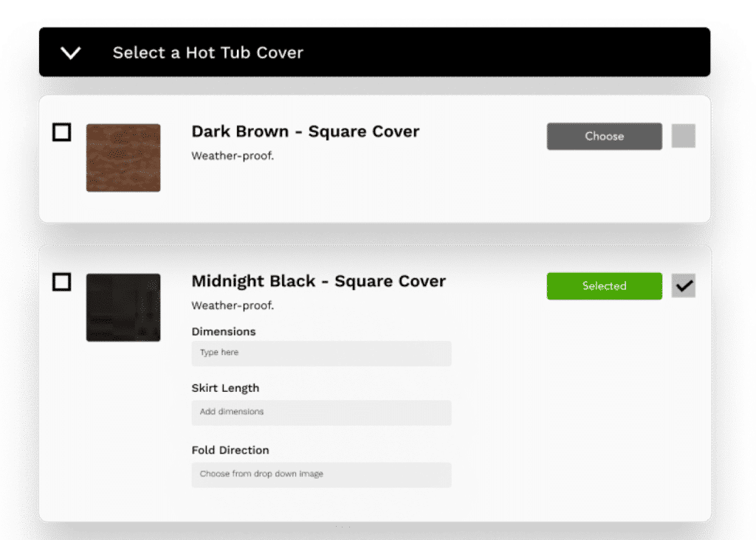
Task: Collapse the section using the header chevron
Action: (x=71, y=53)
